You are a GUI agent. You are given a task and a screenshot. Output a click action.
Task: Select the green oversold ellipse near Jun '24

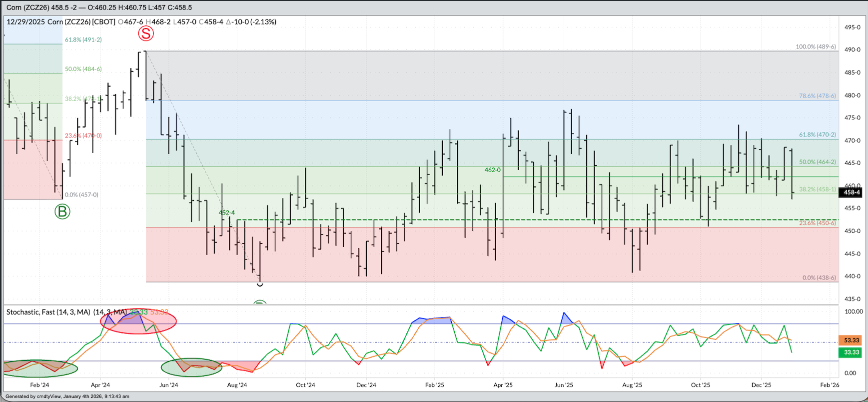click(191, 367)
